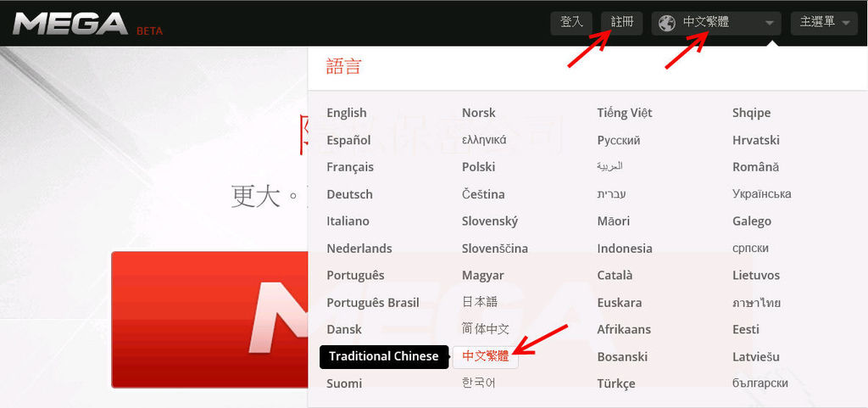
Task: Choose ελληνικά Greek language option
Action: (x=484, y=140)
